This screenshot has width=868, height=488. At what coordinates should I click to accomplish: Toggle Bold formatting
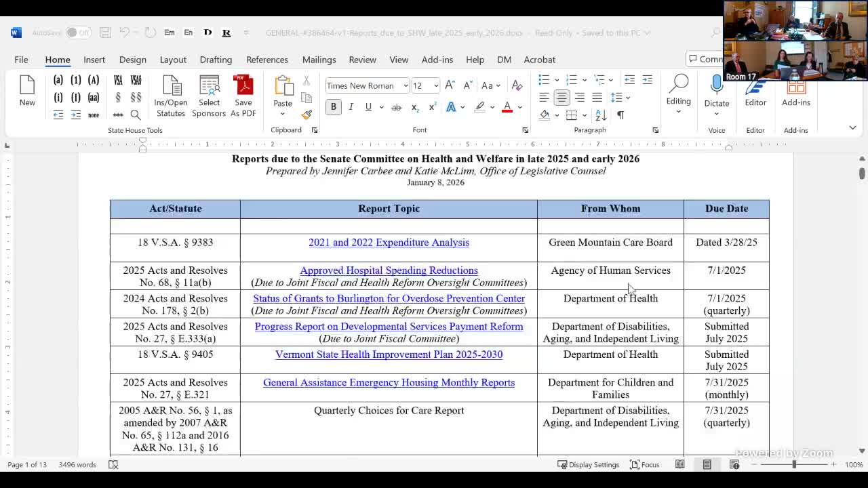[x=333, y=107]
